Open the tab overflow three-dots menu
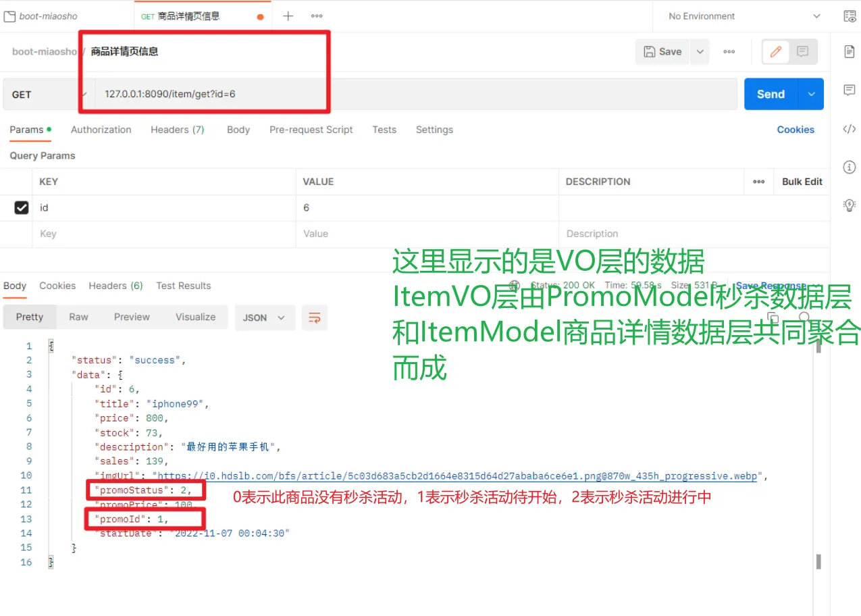This screenshot has width=861, height=616. (317, 16)
